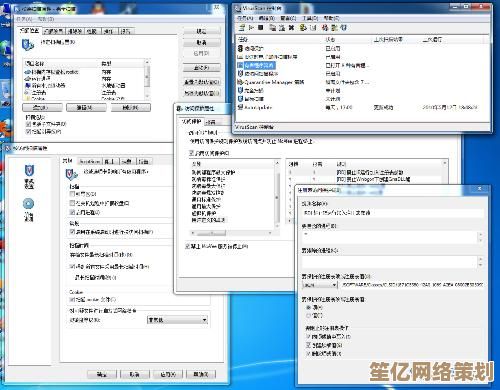Screen dimensions: 500x390
Task: Select the Cookie row in top-left window's item list
Action: click(84, 99)
